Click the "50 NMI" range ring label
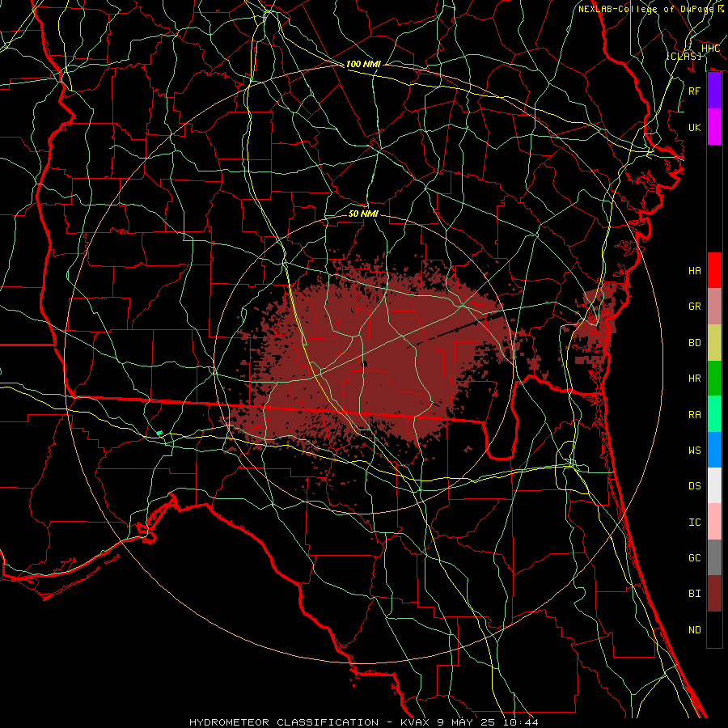This screenshot has height=728, width=728. (363, 214)
